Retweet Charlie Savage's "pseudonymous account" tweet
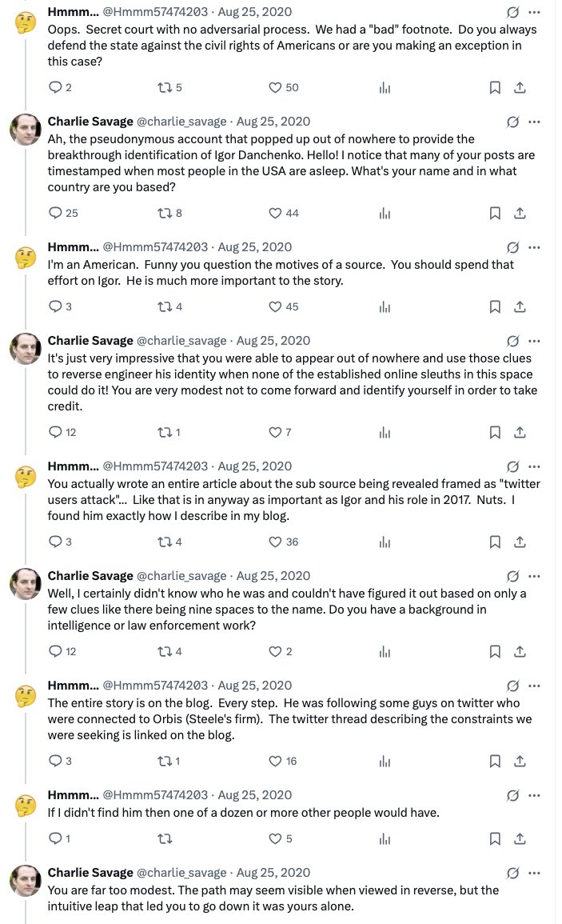 [167, 213]
